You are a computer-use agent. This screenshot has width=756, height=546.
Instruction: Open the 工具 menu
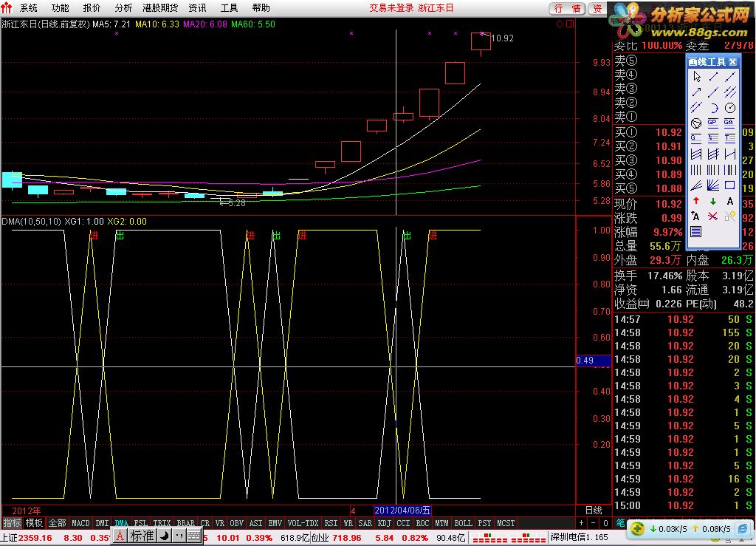point(229,7)
